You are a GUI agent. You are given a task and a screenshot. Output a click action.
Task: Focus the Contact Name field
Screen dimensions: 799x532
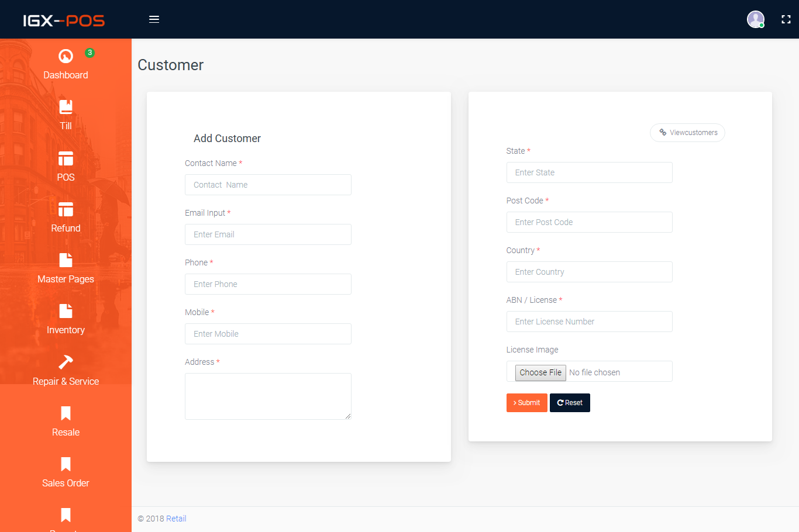(x=268, y=185)
